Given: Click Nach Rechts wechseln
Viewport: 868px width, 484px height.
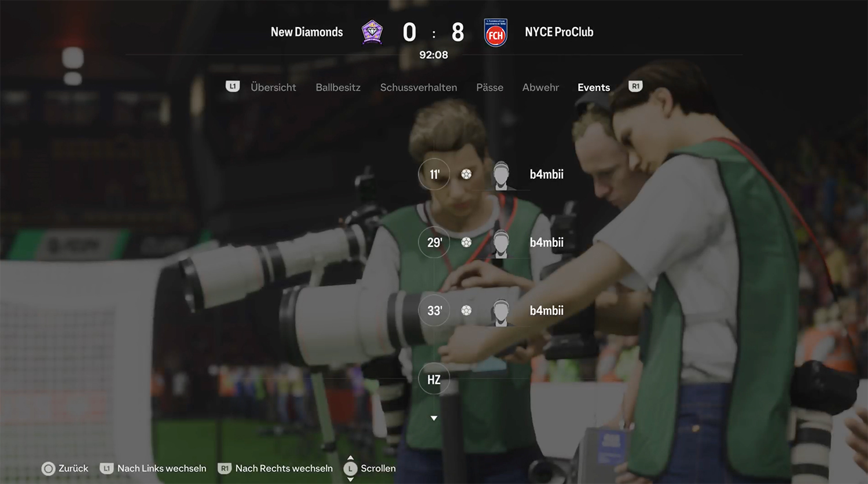Looking at the screenshot, I should (284, 468).
